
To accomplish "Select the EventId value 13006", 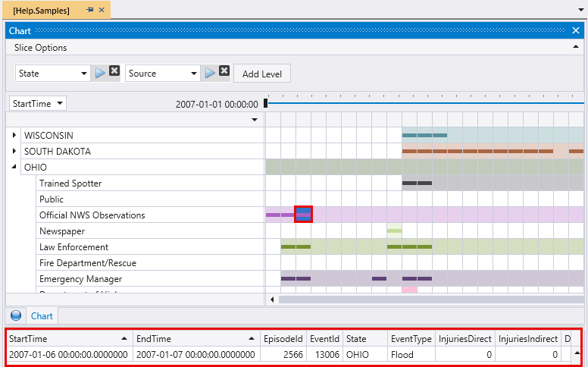I will click(x=325, y=354).
